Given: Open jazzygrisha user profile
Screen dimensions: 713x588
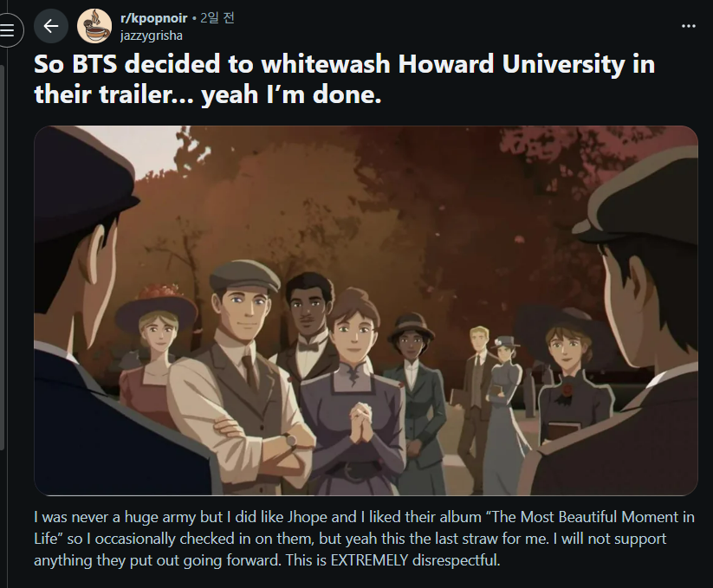Looking at the screenshot, I should pos(152,36).
